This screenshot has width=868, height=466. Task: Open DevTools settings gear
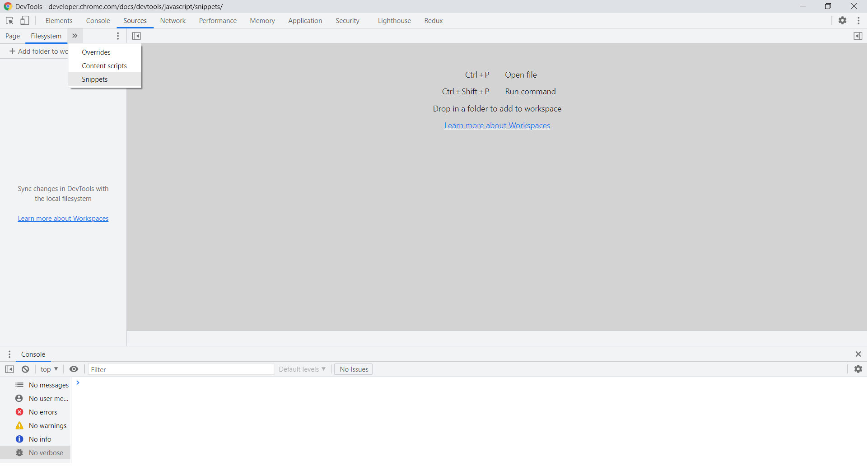click(843, 20)
